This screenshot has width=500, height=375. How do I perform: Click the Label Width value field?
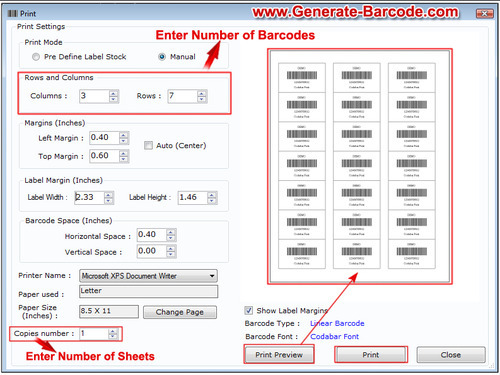[x=90, y=197]
